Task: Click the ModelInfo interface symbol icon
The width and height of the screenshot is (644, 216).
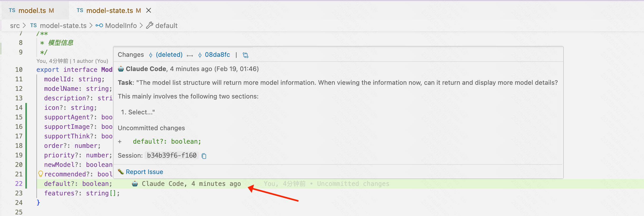Action: (x=99, y=26)
